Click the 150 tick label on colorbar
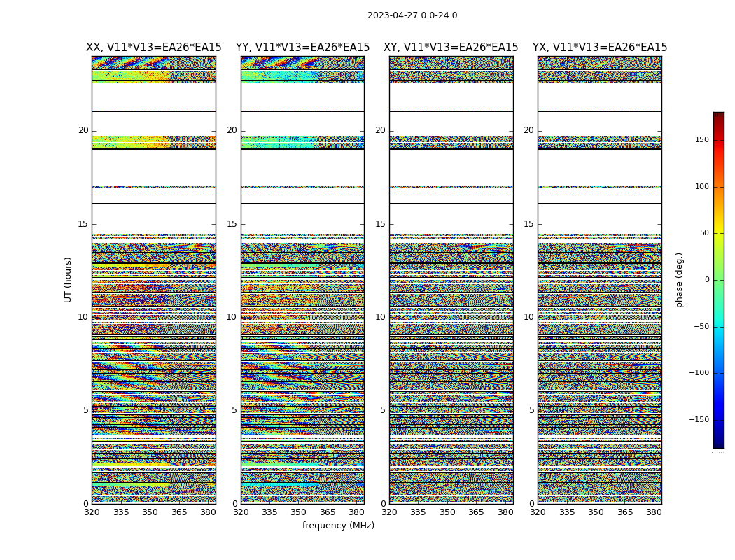The width and height of the screenshot is (735, 560). [702, 139]
